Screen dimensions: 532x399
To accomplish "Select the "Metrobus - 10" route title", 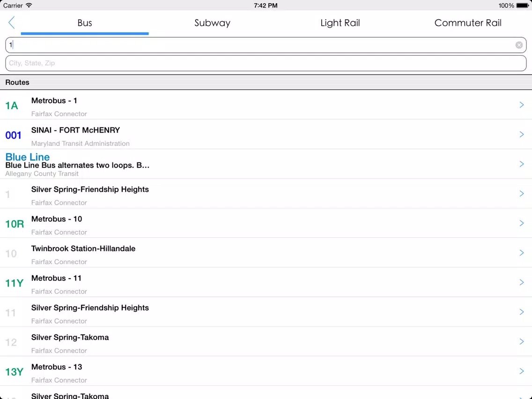I will click(x=57, y=219).
